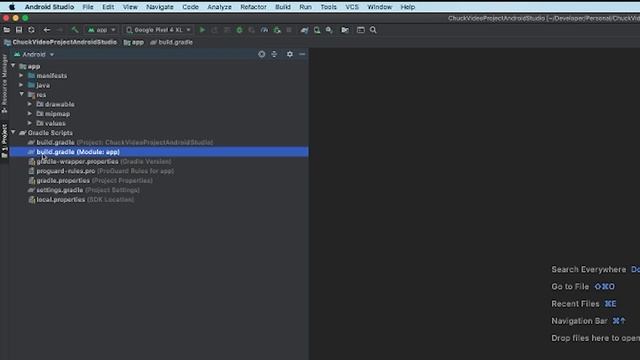Viewport: 640px width, 360px height.
Task: Open the app run configuration dropdown
Action: 102,30
